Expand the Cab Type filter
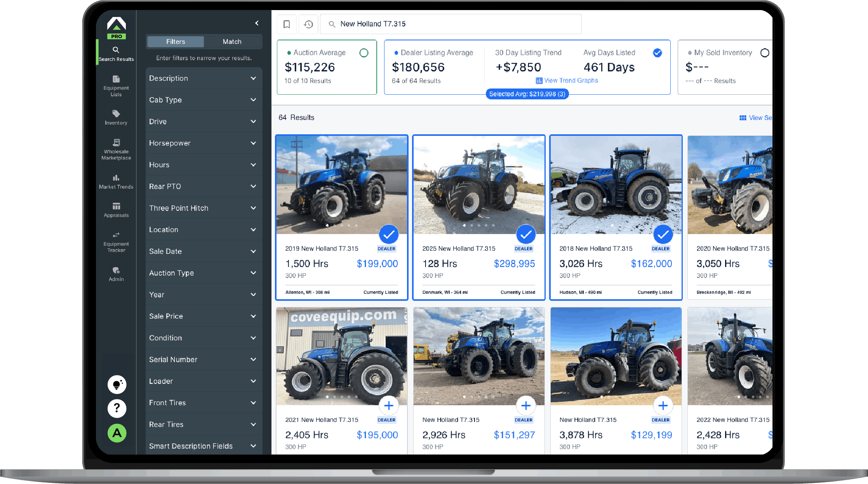This screenshot has width=868, height=484. pyautogui.click(x=204, y=100)
